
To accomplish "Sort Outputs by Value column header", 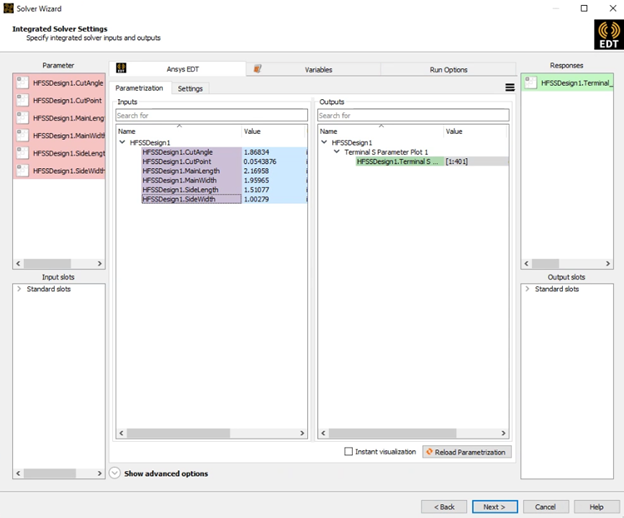I will pyautogui.click(x=475, y=131).
